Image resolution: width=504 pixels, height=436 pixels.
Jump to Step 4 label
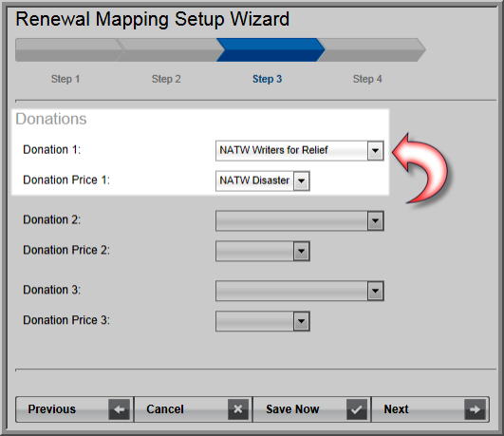click(367, 79)
